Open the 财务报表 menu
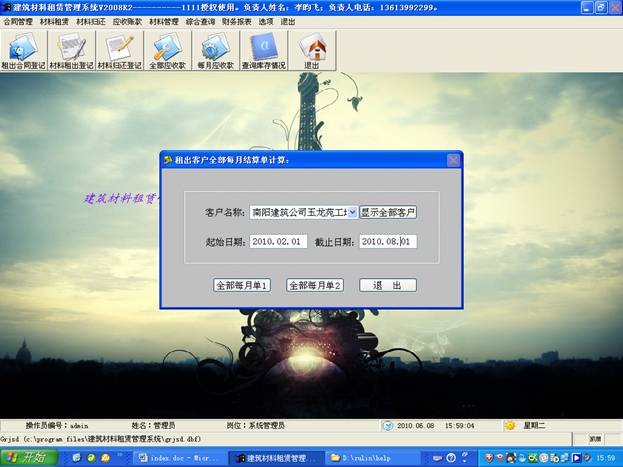The width and height of the screenshot is (623, 467). 237,21
